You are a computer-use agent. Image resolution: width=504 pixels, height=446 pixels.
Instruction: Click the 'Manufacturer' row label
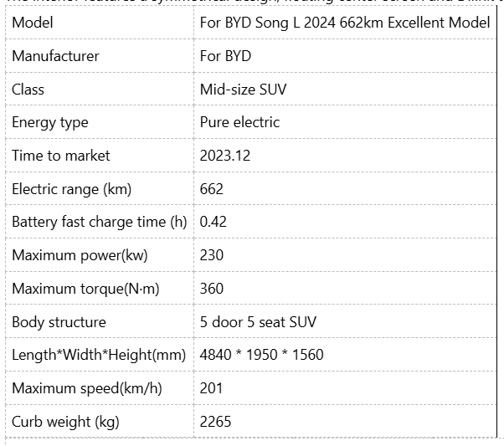(55, 56)
